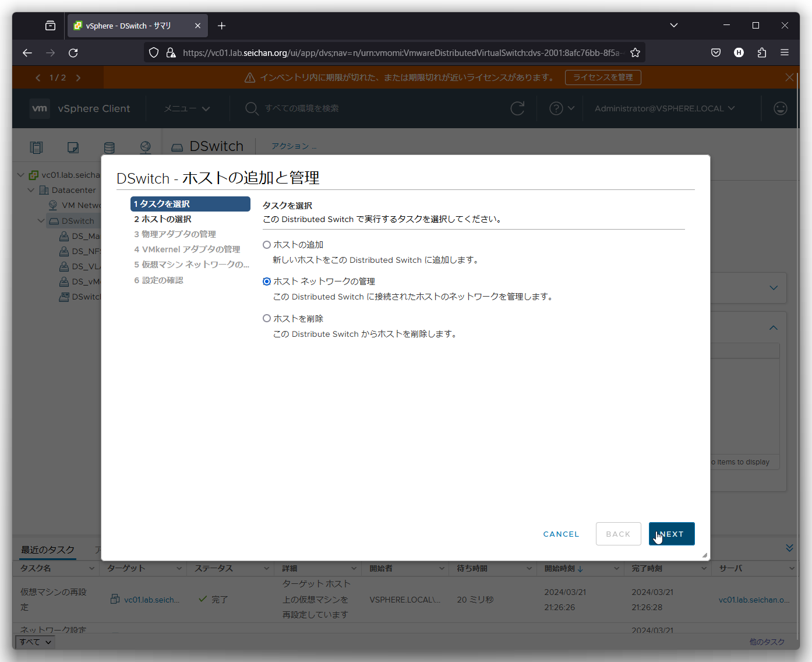Select the ホストの追加 radio option

[267, 245]
